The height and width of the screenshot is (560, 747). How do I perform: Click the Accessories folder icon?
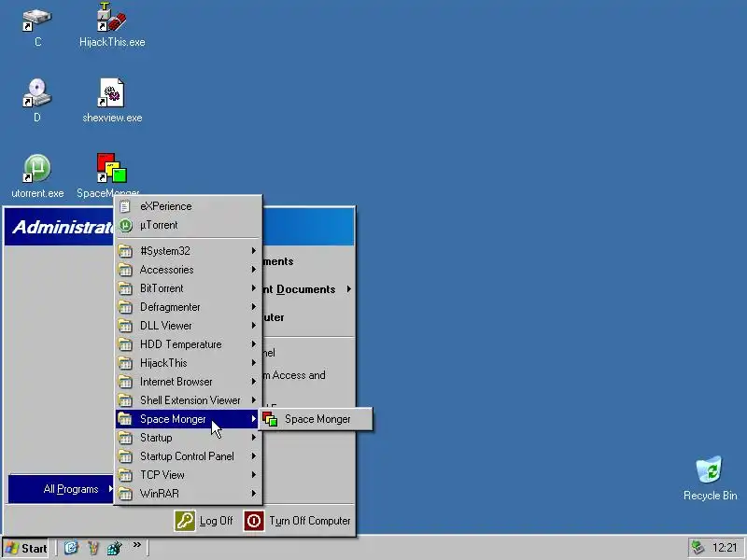pos(125,270)
